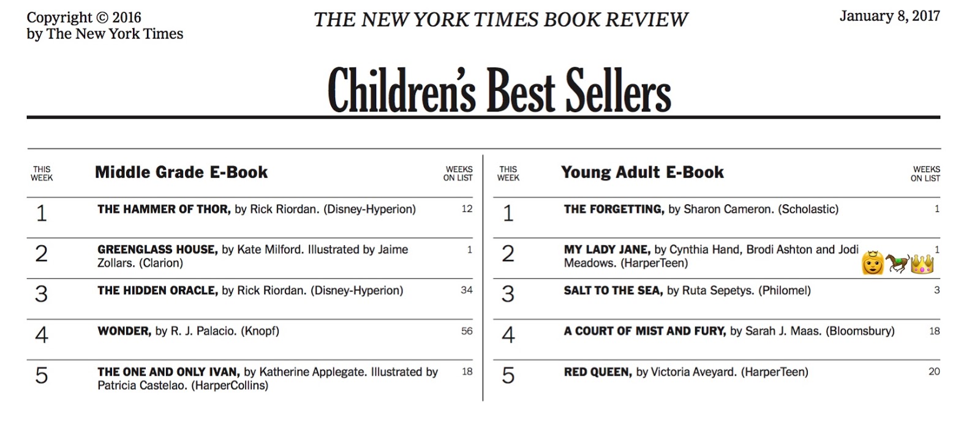The height and width of the screenshot is (443, 980).
Task: Click Wonder's 56 weeks-on-list number
Action: (x=467, y=331)
